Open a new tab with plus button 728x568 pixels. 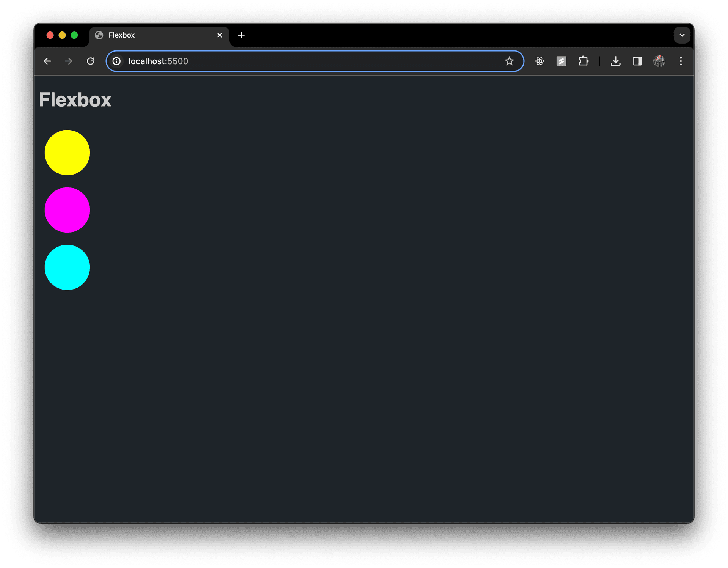click(x=242, y=35)
